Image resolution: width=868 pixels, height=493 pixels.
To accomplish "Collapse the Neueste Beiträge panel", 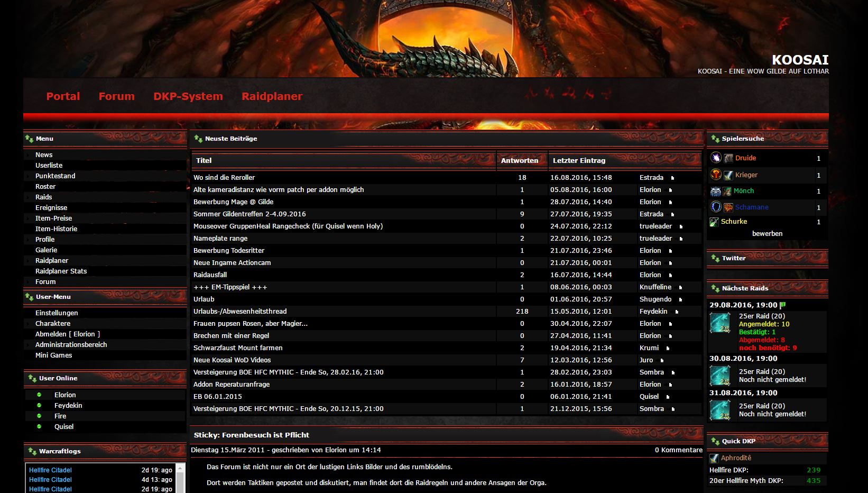I will [x=198, y=139].
